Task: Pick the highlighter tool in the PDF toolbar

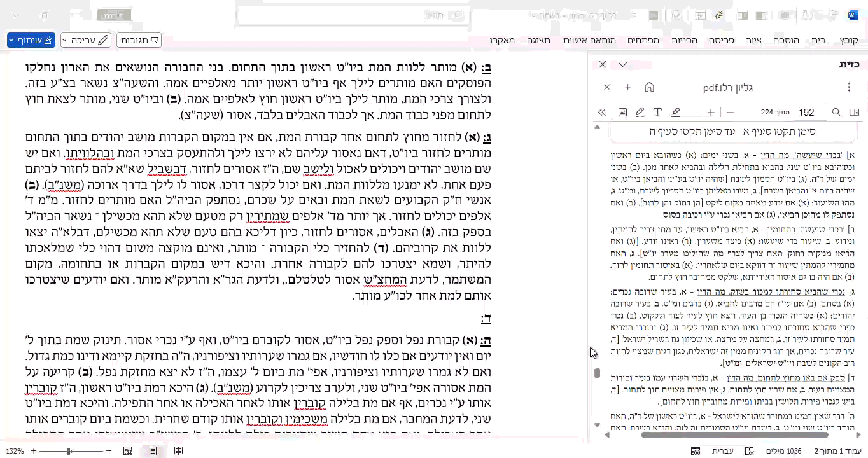Action: point(675,111)
